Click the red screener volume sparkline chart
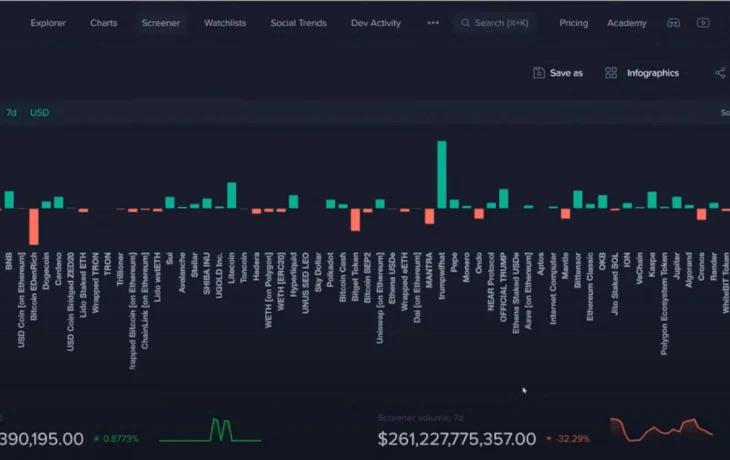The height and width of the screenshot is (460, 730). tap(661, 430)
